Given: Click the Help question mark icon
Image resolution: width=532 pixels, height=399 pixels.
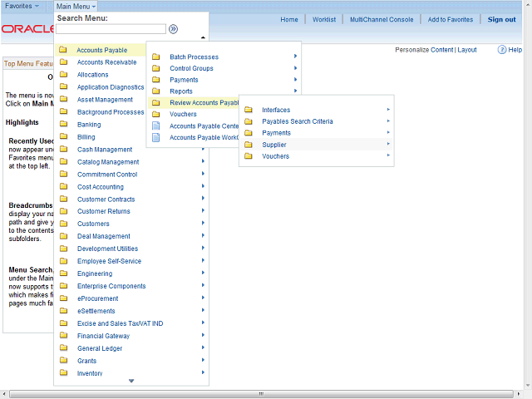Looking at the screenshot, I should click(503, 50).
